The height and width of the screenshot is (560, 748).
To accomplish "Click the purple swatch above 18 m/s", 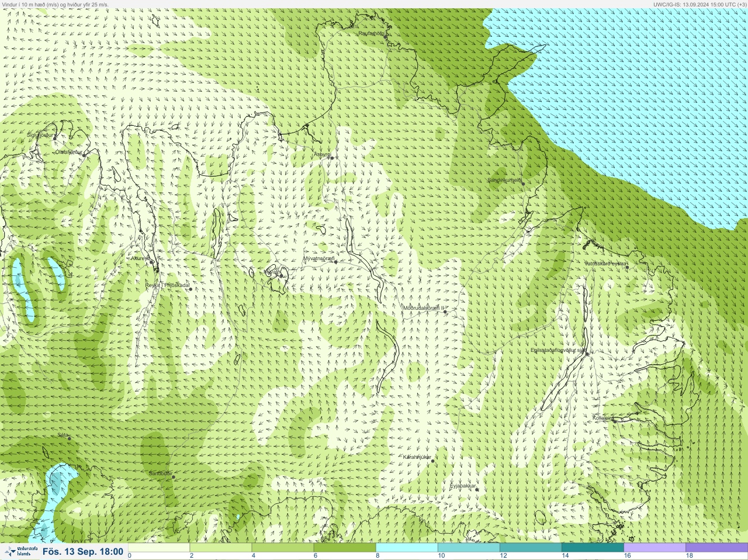I will (716, 548).
